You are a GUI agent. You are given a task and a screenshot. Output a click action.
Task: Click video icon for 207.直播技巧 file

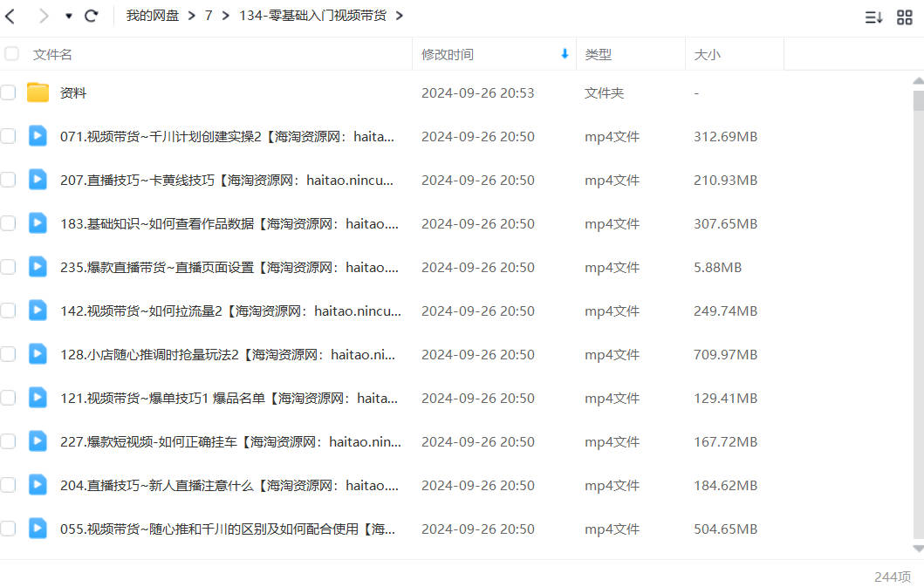[x=38, y=180]
